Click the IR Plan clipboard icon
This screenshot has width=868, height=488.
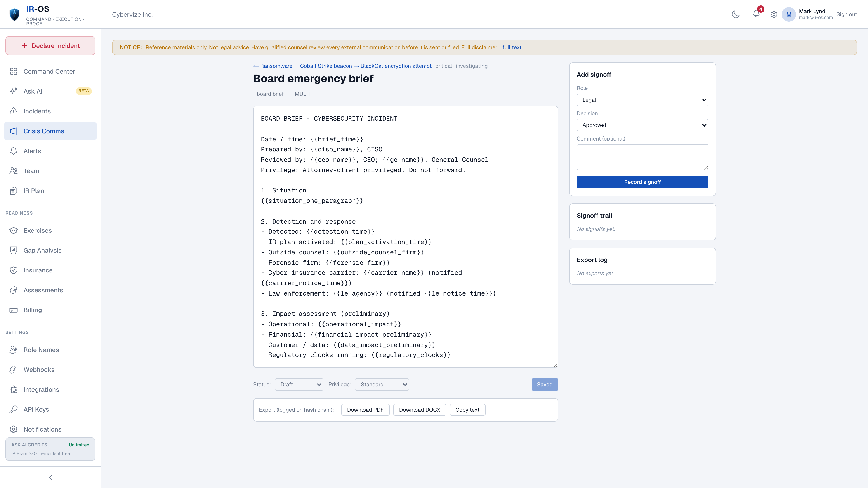click(x=14, y=191)
